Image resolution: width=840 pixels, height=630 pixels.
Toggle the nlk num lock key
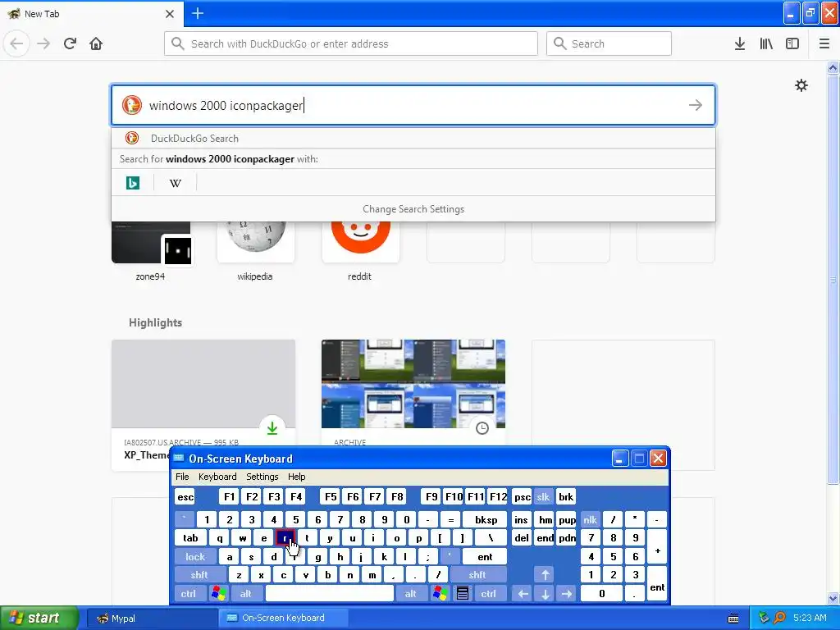click(590, 519)
